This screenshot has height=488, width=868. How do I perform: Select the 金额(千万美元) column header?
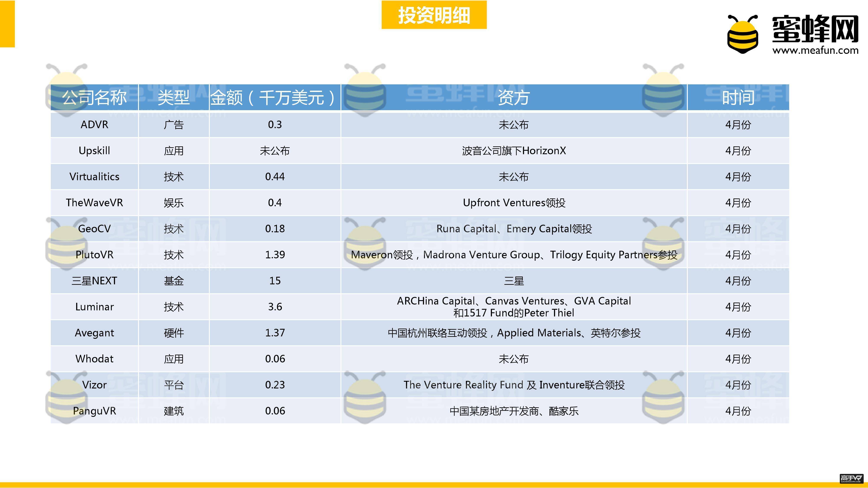(x=275, y=97)
